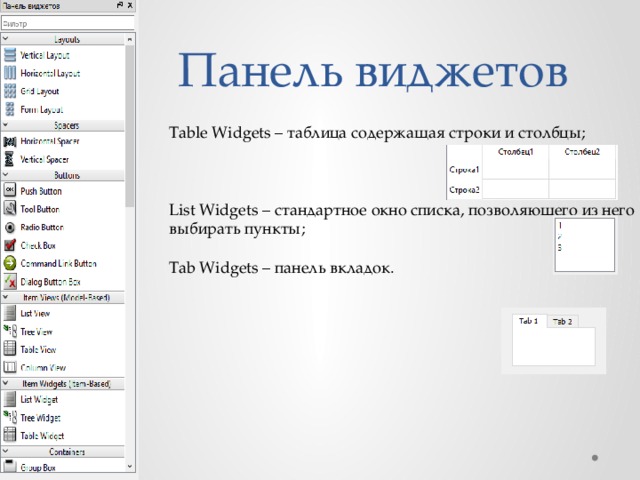Screen dimensions: 640x480
Task: Switch to Tab 1
Action: (x=529, y=321)
